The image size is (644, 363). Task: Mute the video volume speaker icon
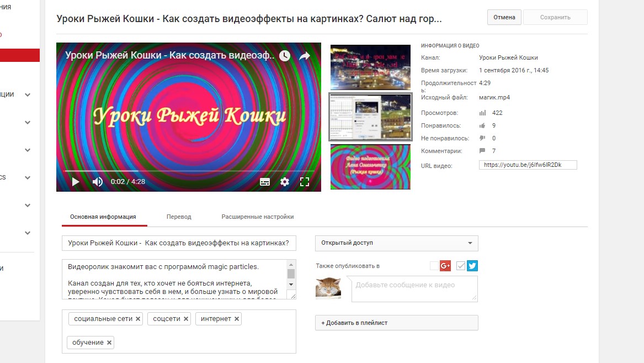(98, 182)
